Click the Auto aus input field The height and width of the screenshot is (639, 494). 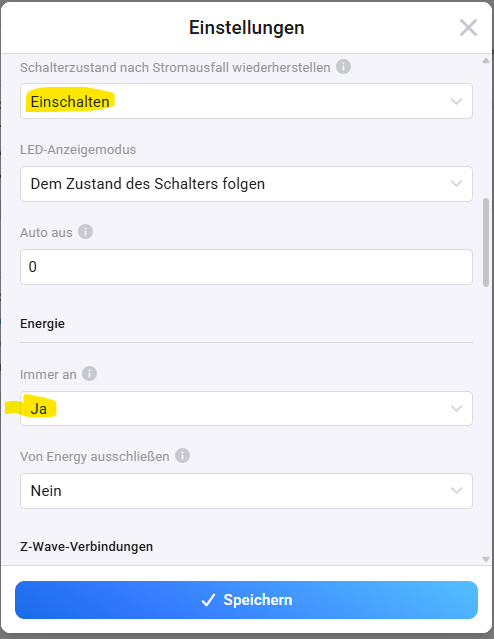(246, 267)
